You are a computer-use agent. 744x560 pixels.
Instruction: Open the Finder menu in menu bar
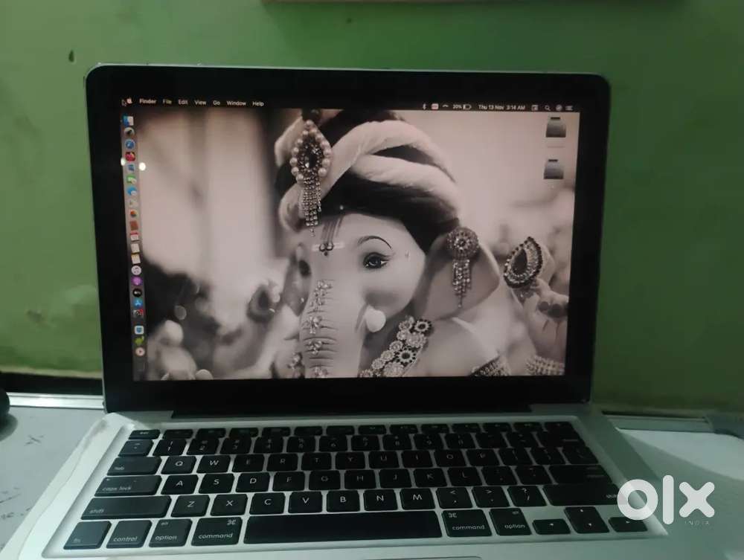(147, 102)
